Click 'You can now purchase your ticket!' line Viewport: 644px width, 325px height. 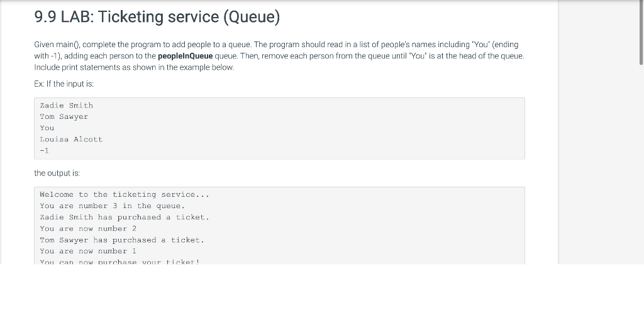point(120,262)
